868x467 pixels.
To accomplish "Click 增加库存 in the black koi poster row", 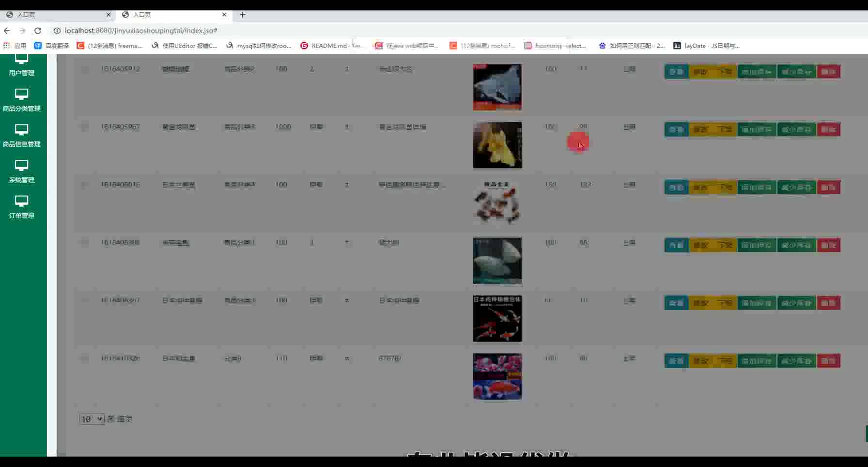I will (x=757, y=303).
